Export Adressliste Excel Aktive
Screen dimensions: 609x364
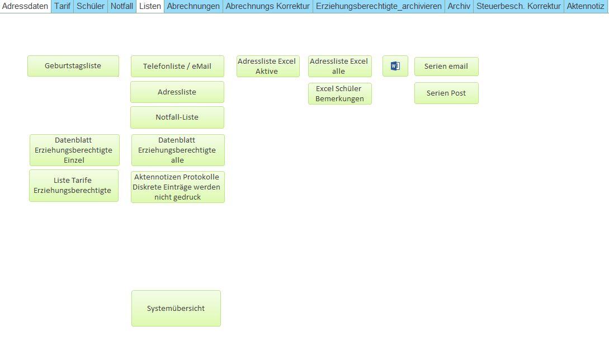point(267,66)
